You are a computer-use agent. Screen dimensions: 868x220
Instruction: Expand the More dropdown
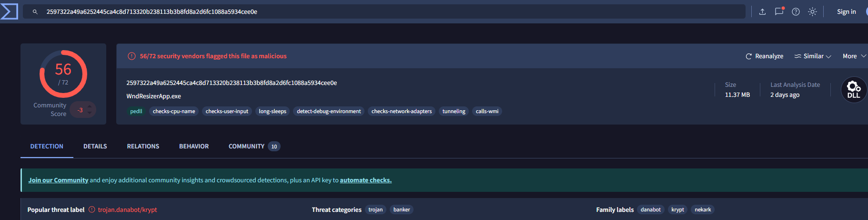pos(854,56)
